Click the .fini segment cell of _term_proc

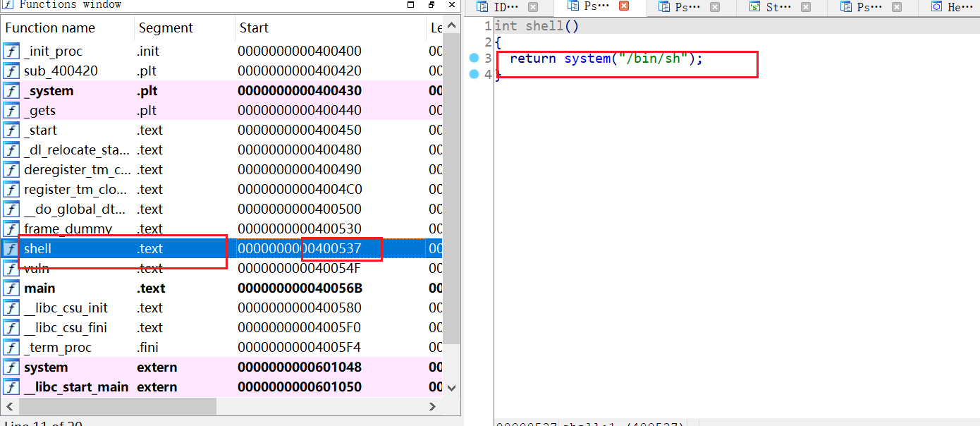(148, 348)
